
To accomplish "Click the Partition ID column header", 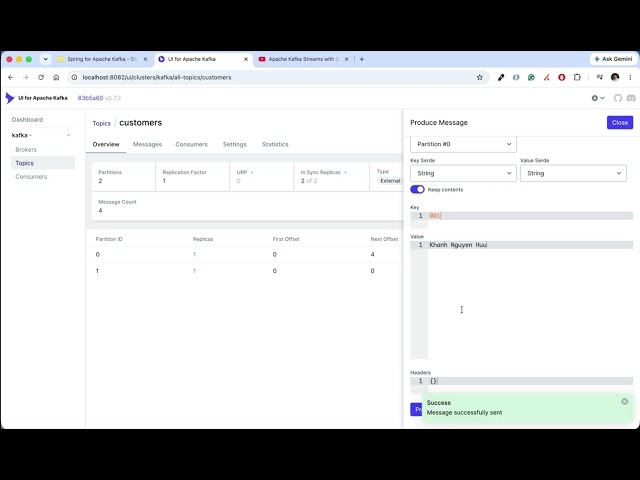I will (109, 239).
